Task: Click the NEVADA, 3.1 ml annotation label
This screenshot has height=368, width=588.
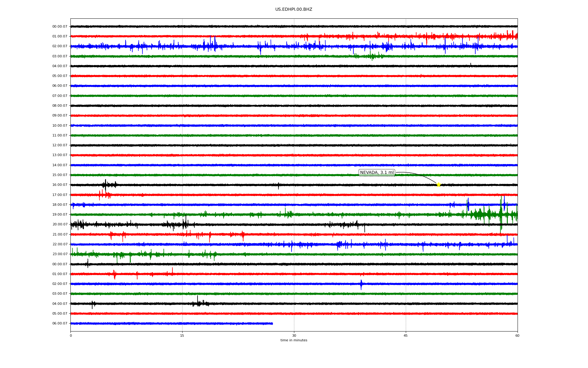Action: click(377, 173)
